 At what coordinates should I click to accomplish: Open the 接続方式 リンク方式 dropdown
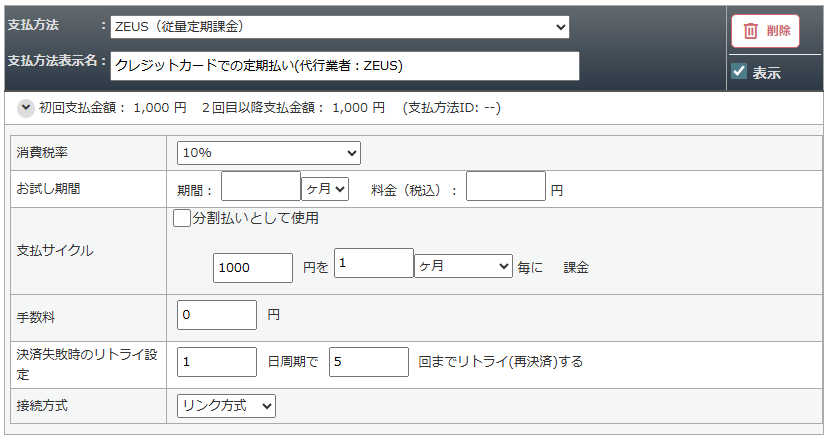[x=226, y=405]
